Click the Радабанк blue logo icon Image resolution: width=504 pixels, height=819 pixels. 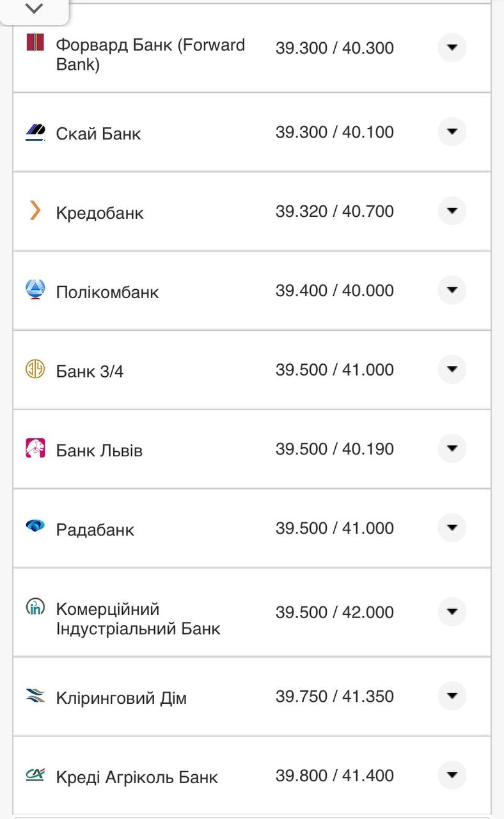[x=35, y=526]
